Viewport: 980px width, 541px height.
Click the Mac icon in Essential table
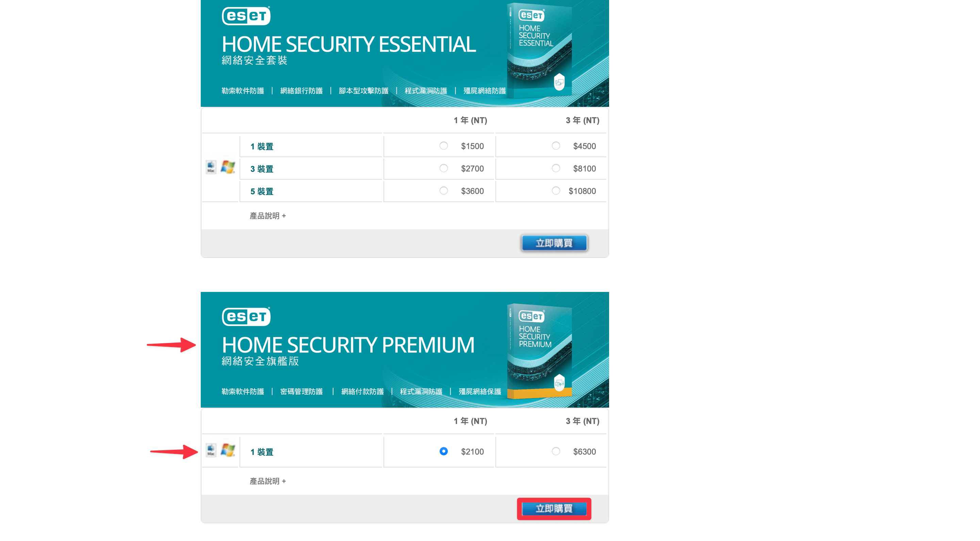(x=211, y=167)
